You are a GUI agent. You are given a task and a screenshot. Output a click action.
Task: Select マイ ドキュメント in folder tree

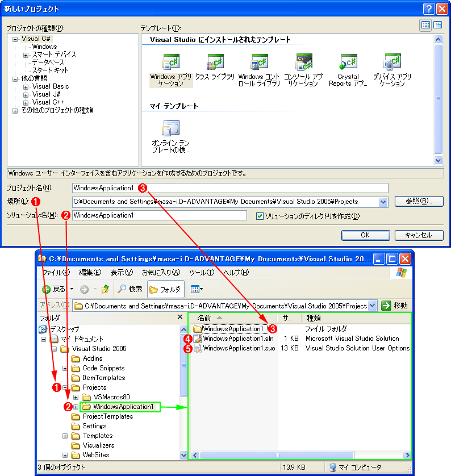click(82, 339)
